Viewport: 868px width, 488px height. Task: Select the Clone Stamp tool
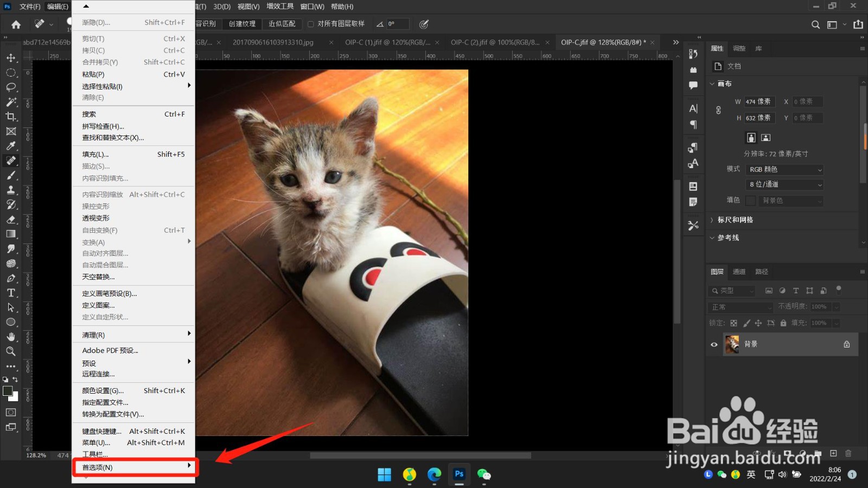11,190
